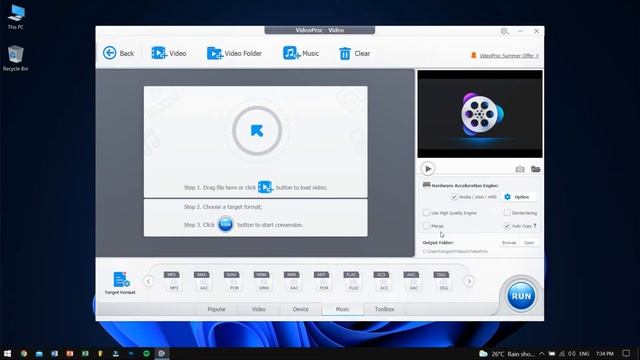Viewport: 640px width, 360px height.
Task: Switch to the Popular tab
Action: tap(216, 309)
